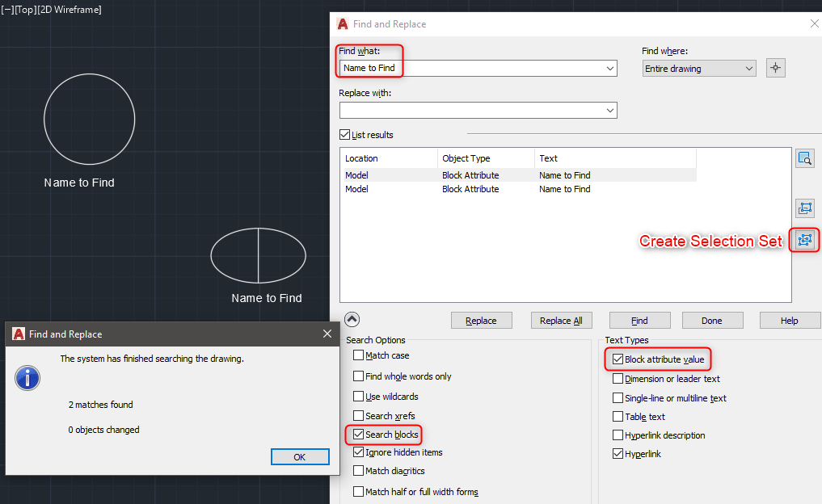Click the middle selection set icon above Create Selection Set
Viewport: 822px width, 504px height.
(x=804, y=208)
